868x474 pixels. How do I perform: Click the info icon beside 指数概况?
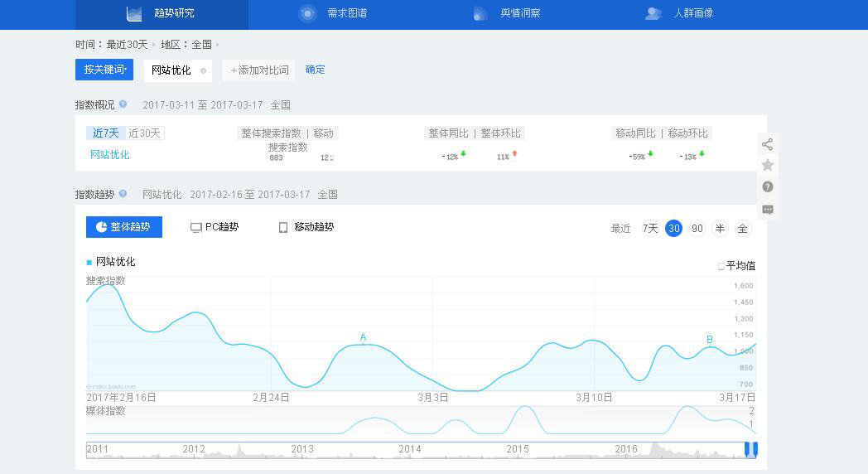(x=123, y=104)
